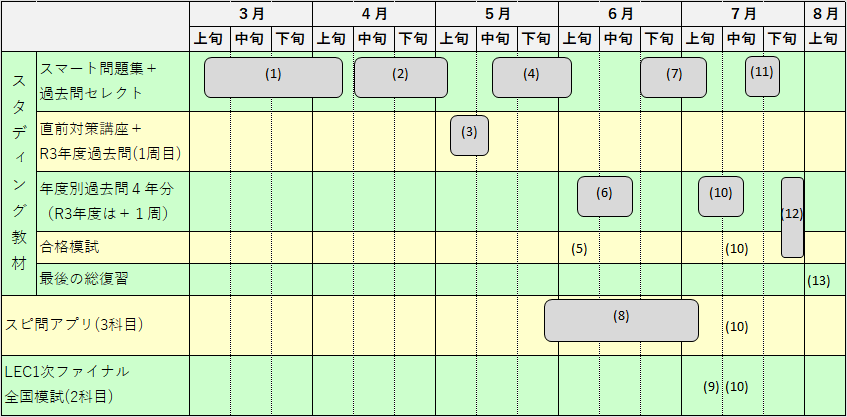
Task: Select the (4) bar in May
Action: pyautogui.click(x=531, y=77)
